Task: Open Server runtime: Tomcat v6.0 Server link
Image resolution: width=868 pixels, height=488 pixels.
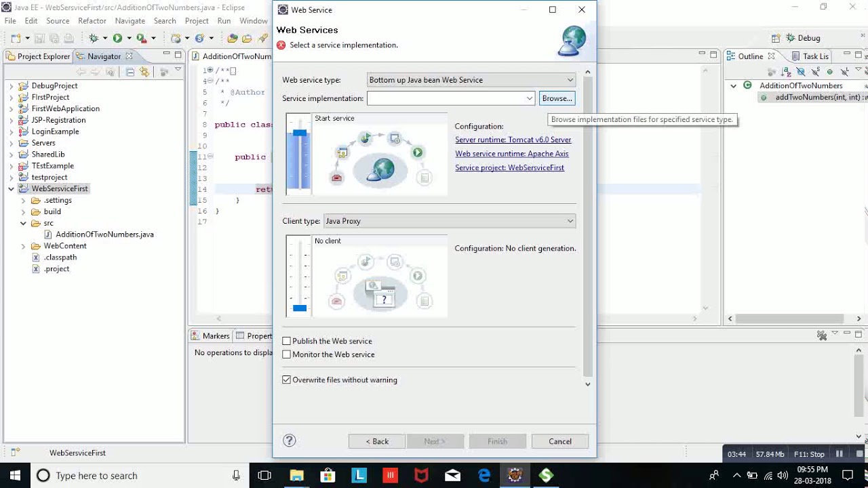Action: pyautogui.click(x=513, y=140)
